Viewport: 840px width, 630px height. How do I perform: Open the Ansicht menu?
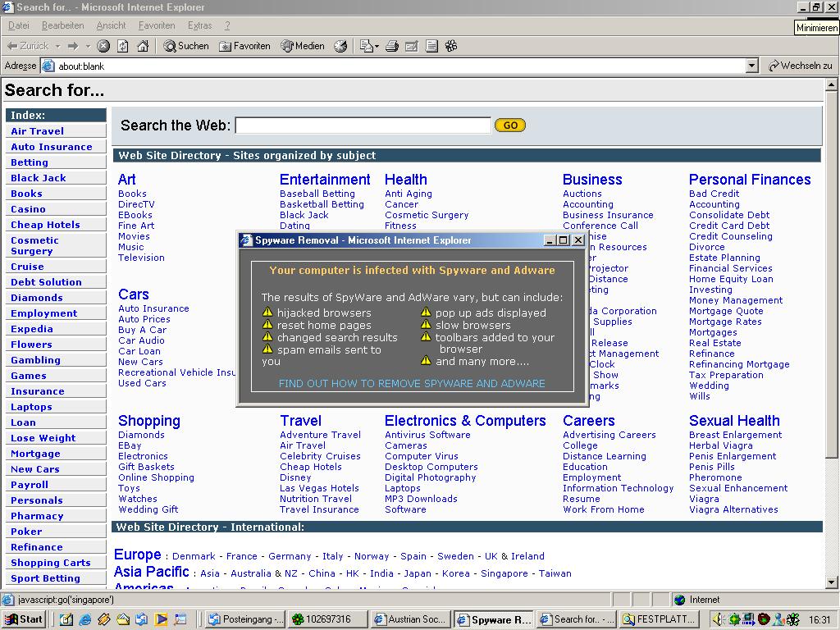click(x=111, y=25)
